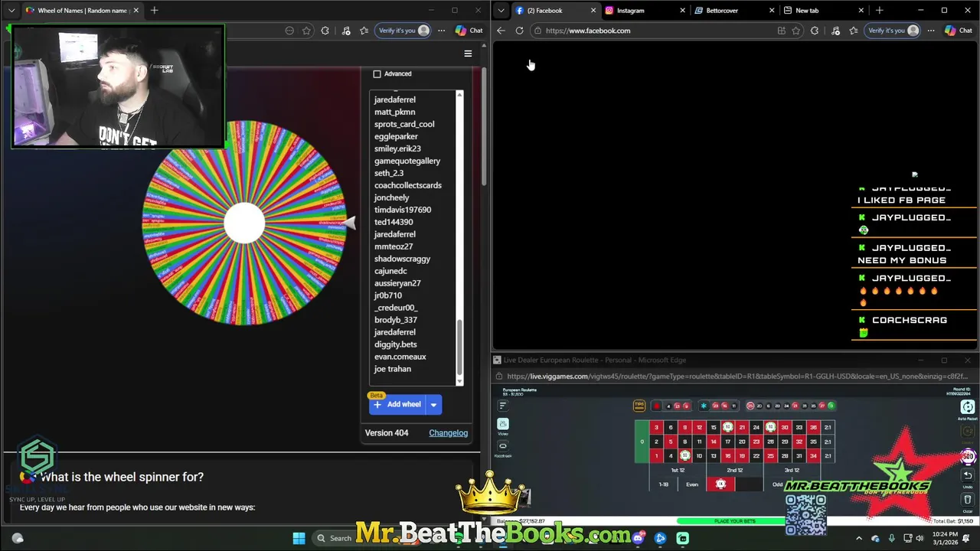The height and width of the screenshot is (551, 980).
Task: Bet on the black box in roulette
Action: 749,484
